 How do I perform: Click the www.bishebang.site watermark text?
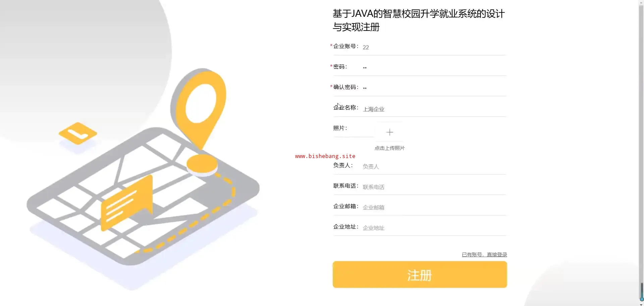coord(325,156)
